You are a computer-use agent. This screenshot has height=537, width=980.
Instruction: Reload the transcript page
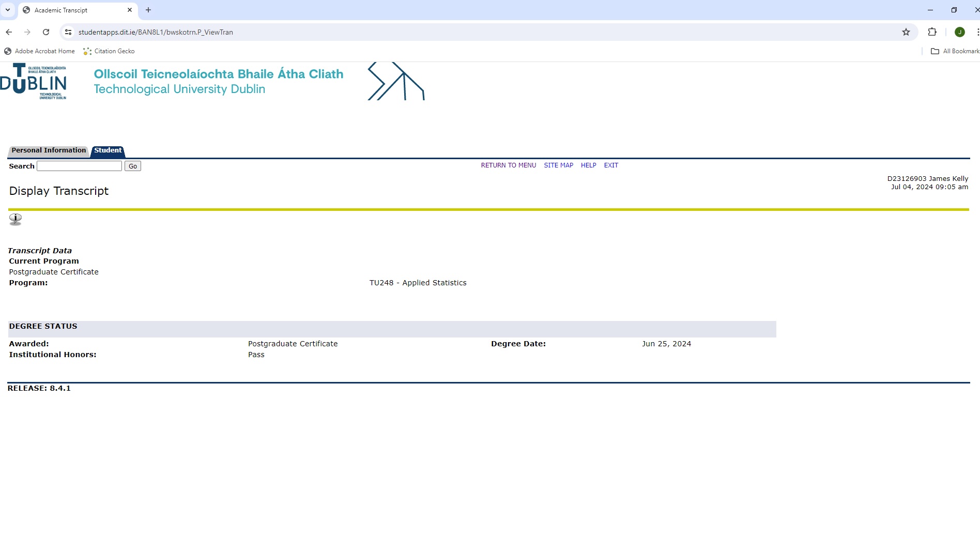click(46, 32)
